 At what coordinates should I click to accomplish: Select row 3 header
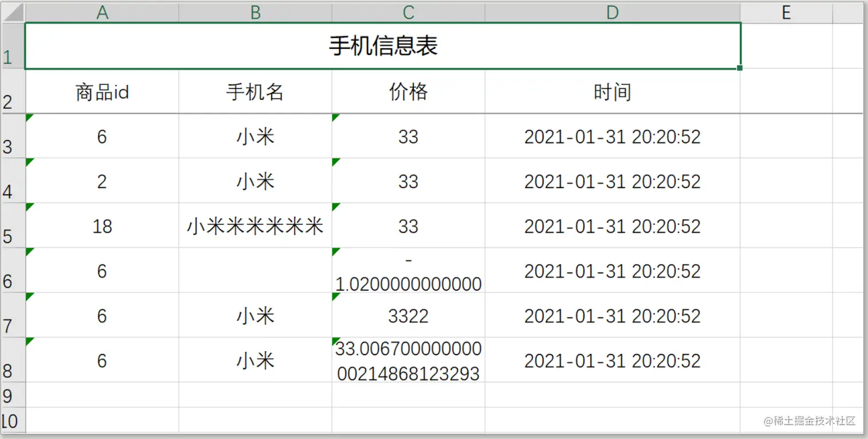point(13,136)
